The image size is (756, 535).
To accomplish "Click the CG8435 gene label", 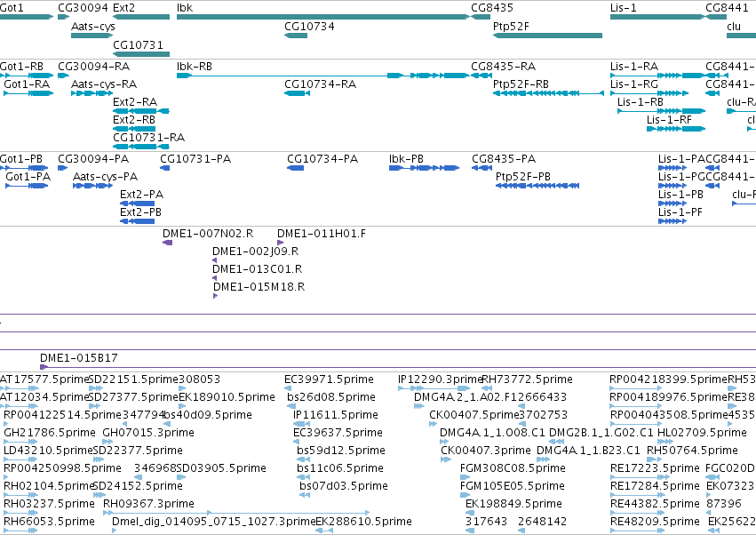I will (x=492, y=8).
